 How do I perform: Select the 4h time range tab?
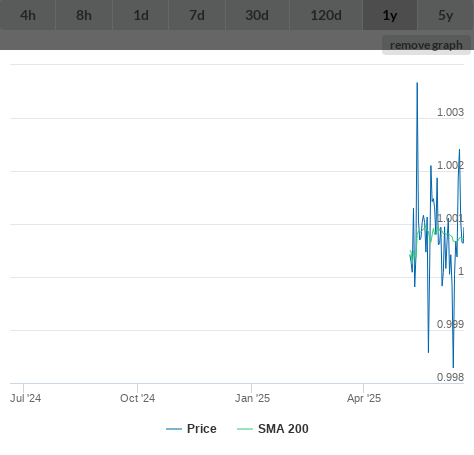[x=28, y=15]
